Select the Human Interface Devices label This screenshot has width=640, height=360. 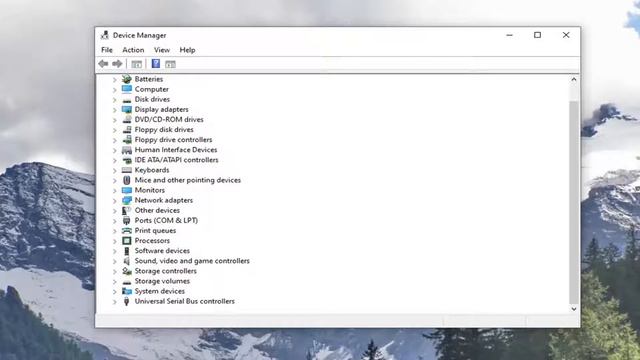pyautogui.click(x=176, y=150)
